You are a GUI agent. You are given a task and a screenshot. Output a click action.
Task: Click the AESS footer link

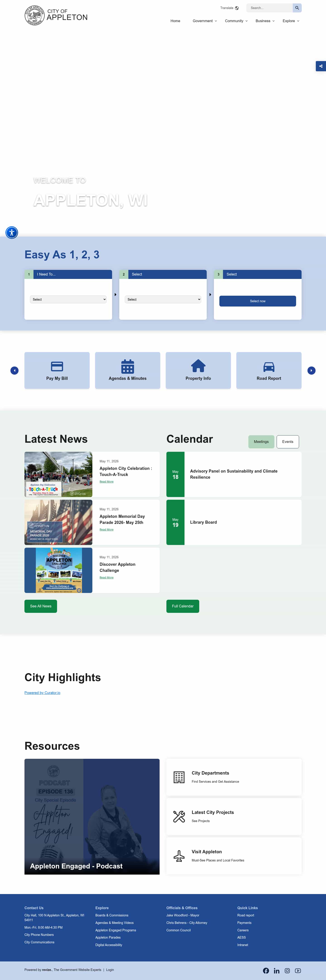[242, 937]
